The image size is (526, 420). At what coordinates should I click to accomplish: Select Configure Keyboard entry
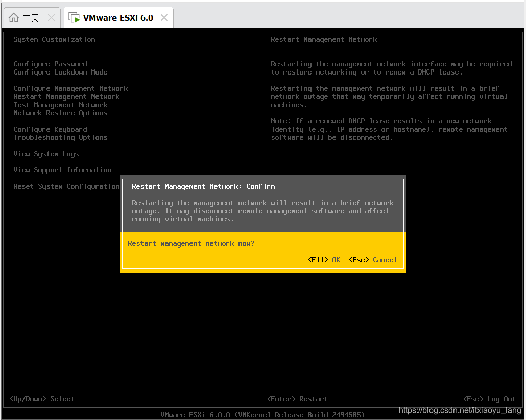(x=51, y=130)
